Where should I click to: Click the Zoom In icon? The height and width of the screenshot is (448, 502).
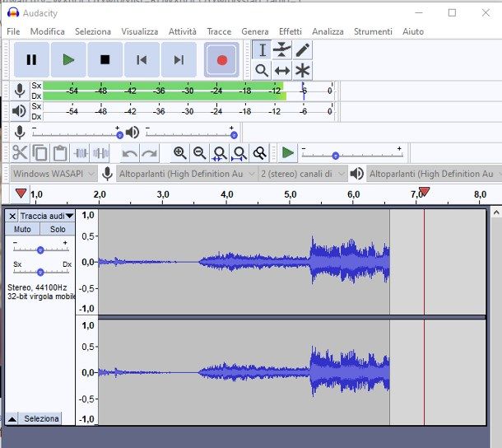179,153
